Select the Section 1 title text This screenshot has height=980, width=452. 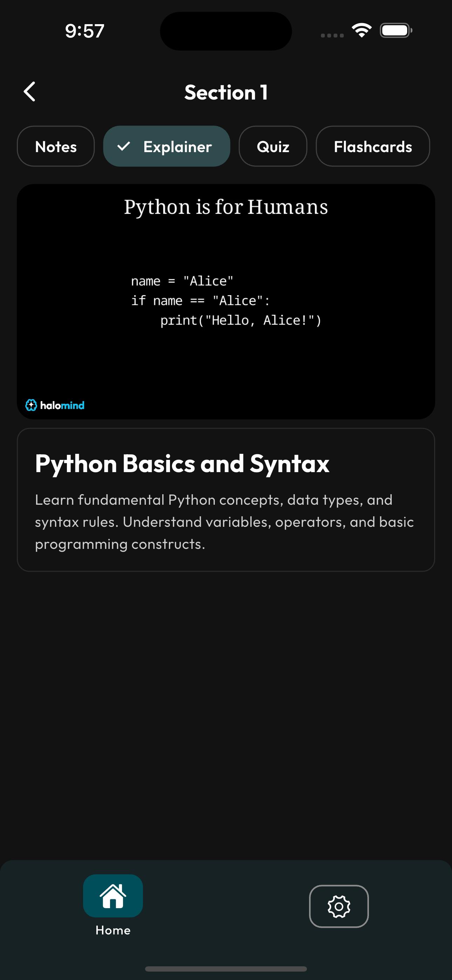(226, 93)
